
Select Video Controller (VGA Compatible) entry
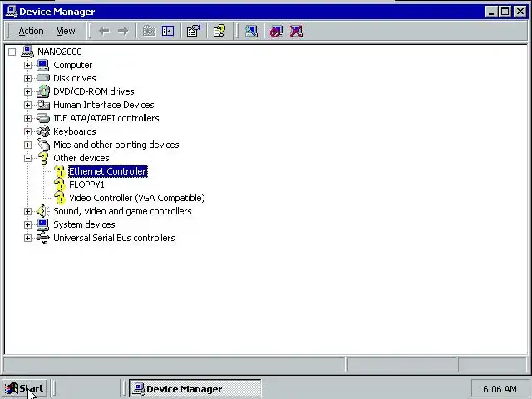pyautogui.click(x=137, y=198)
